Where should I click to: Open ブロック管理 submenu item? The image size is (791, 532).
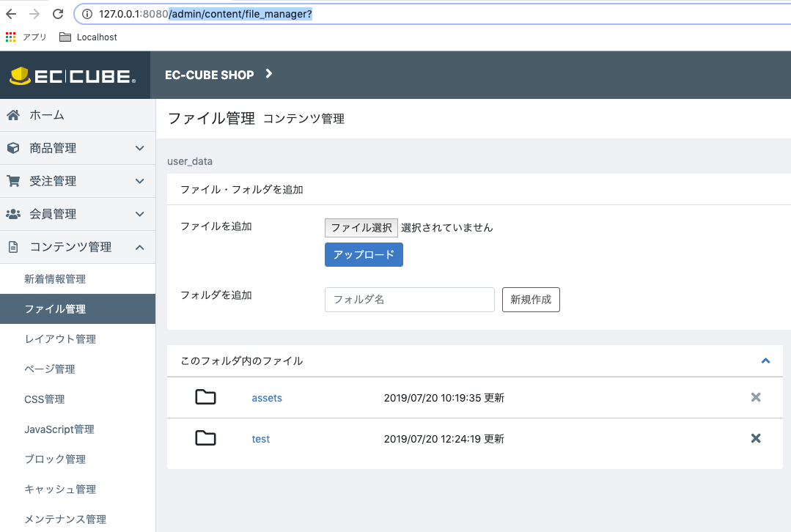tap(78, 459)
